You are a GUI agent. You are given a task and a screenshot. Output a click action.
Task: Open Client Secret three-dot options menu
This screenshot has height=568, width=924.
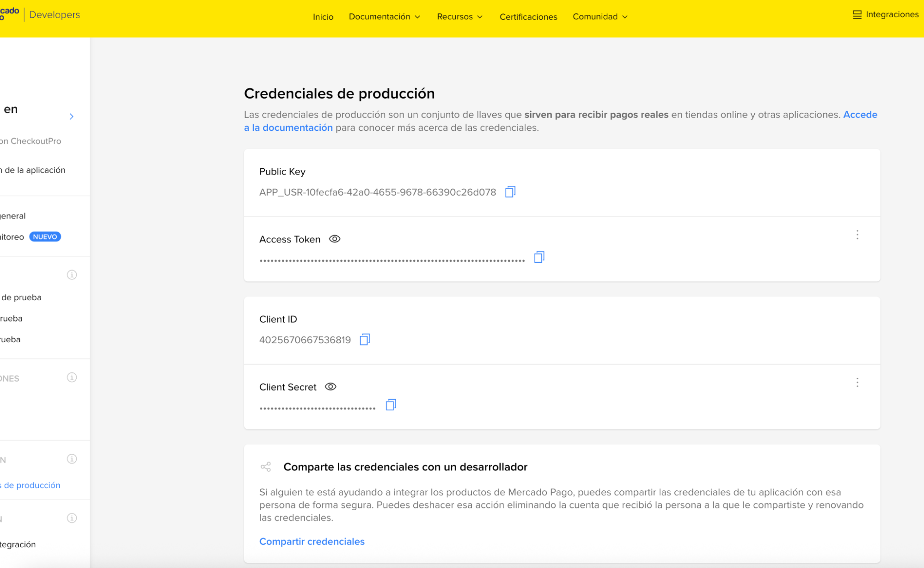[857, 383]
